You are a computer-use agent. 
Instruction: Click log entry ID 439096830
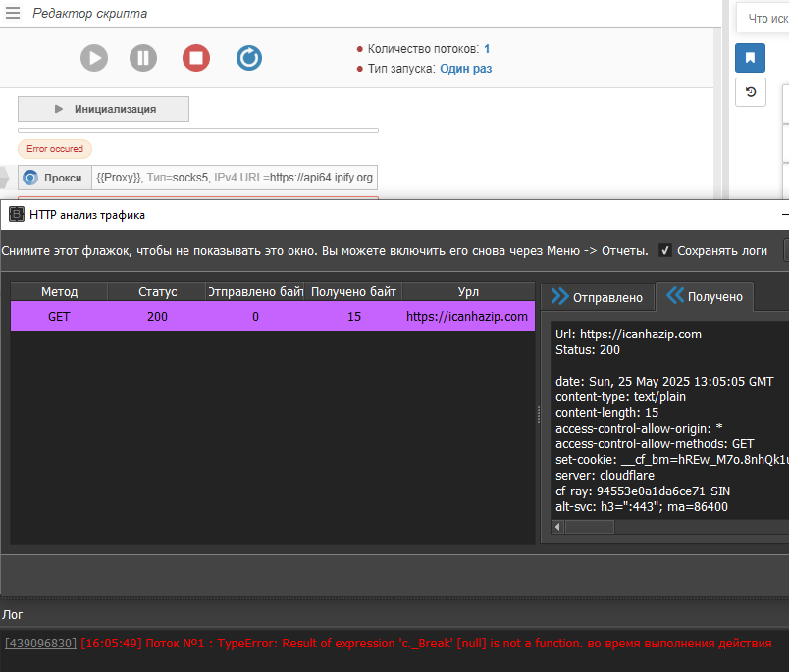[40, 644]
